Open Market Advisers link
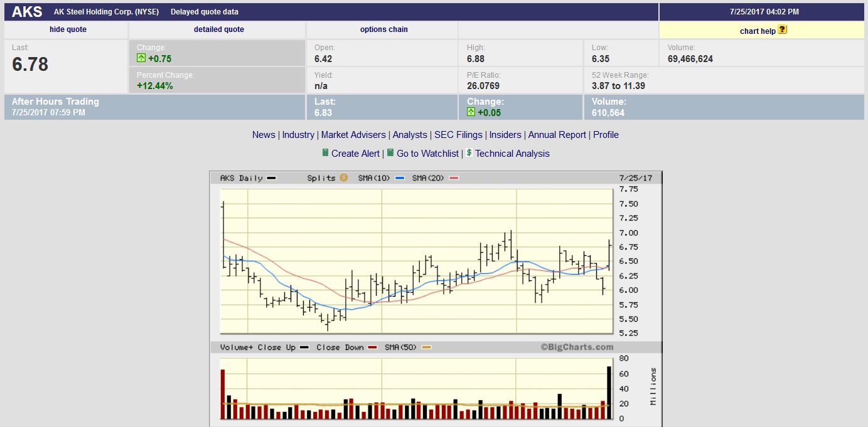868x427 pixels. pos(353,135)
